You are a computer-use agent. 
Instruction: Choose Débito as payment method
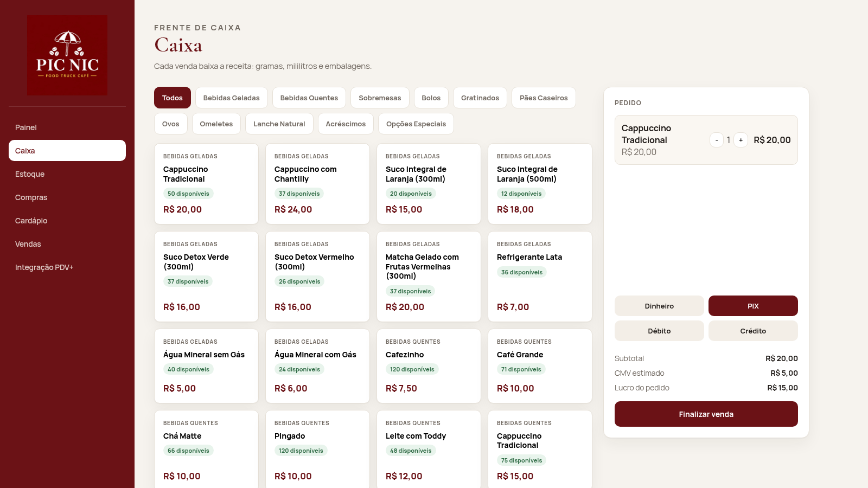click(x=659, y=331)
